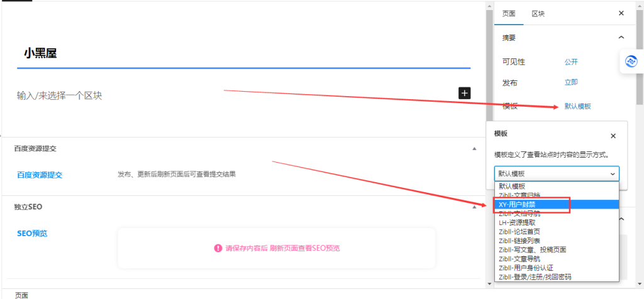This screenshot has height=299, width=644.
Task: Choose the Zibll-用户身份认证 template option
Action: [557, 268]
